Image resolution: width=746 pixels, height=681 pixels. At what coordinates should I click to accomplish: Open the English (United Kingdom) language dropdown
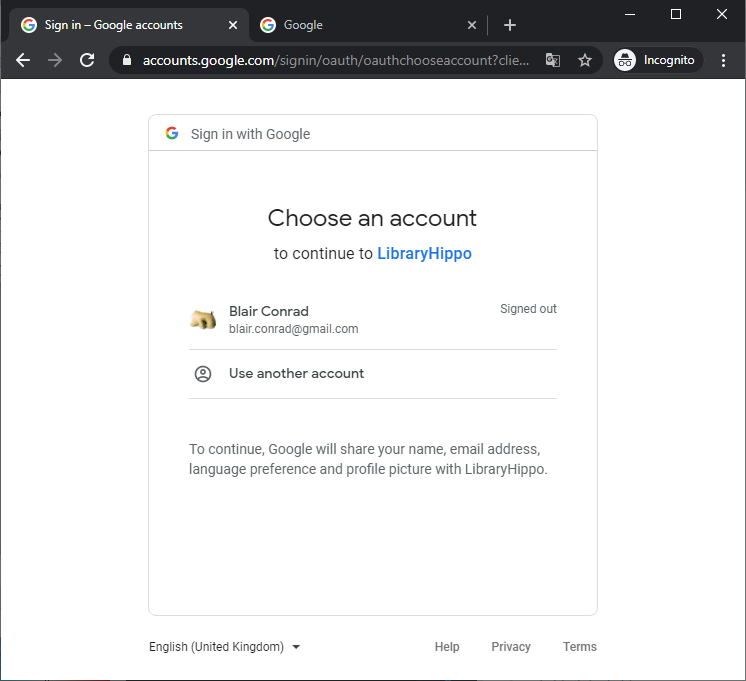225,647
